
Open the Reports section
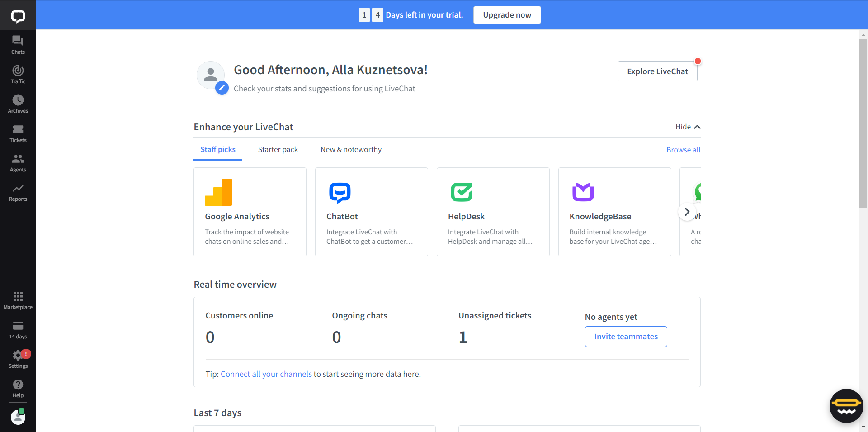click(x=18, y=192)
